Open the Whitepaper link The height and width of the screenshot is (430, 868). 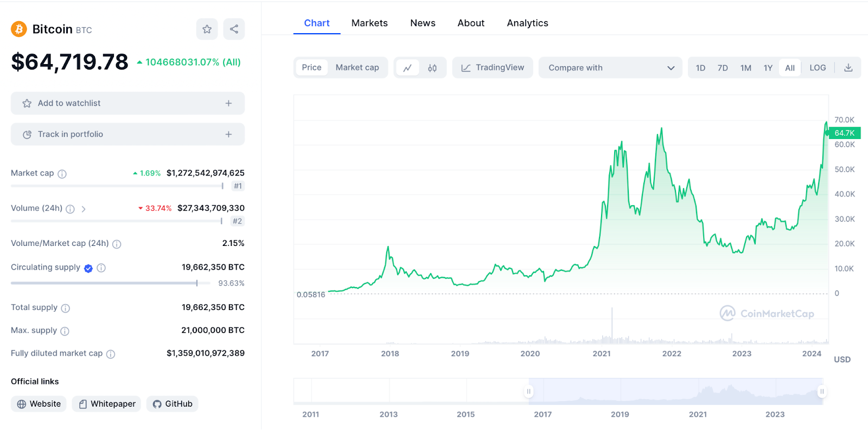[106, 404]
